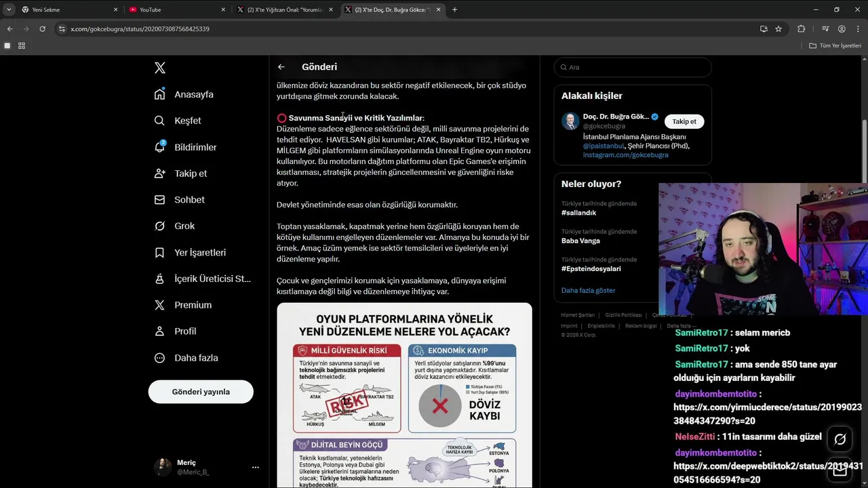
Task: Open instagram.com/gokcebugra link
Action: click(x=625, y=155)
